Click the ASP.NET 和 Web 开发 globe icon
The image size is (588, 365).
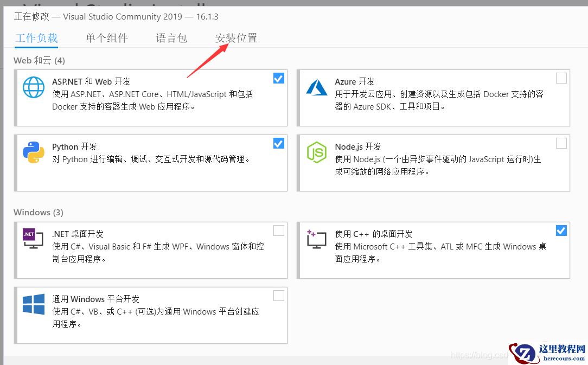click(33, 87)
